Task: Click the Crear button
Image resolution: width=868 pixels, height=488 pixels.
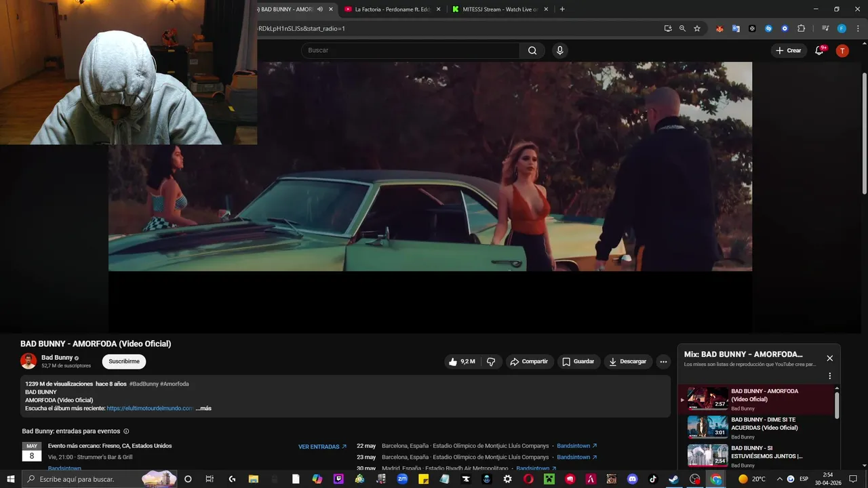Action: click(789, 50)
